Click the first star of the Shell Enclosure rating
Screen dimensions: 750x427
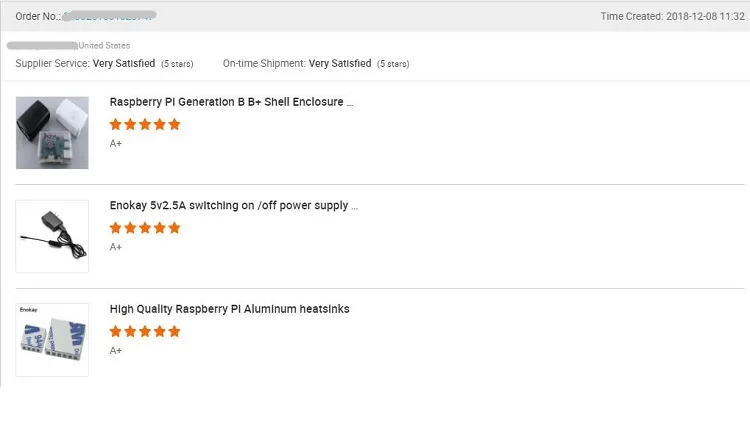coord(116,125)
